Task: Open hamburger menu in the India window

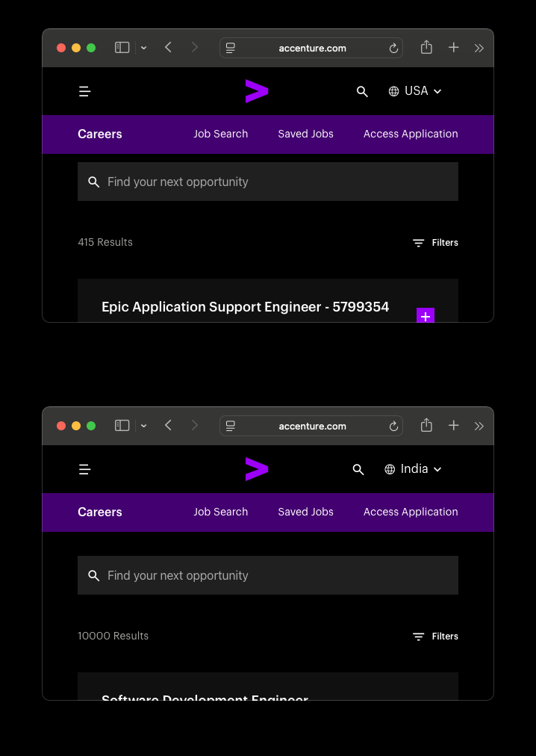Action: point(85,469)
